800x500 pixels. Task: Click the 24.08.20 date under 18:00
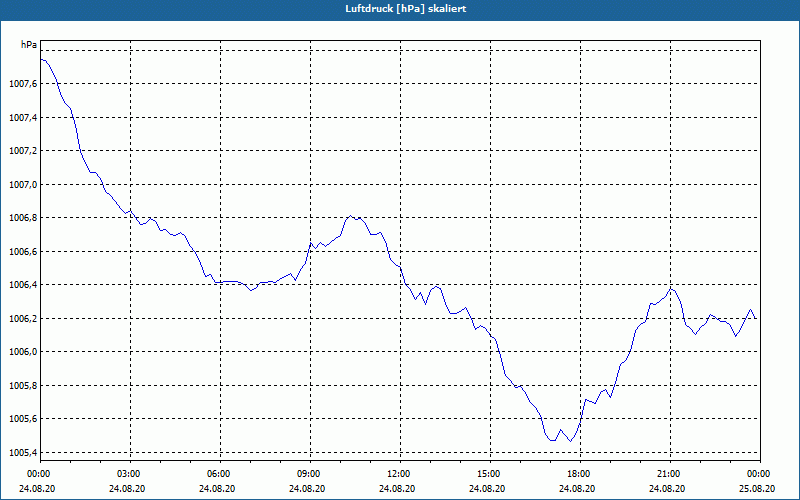tap(577, 488)
